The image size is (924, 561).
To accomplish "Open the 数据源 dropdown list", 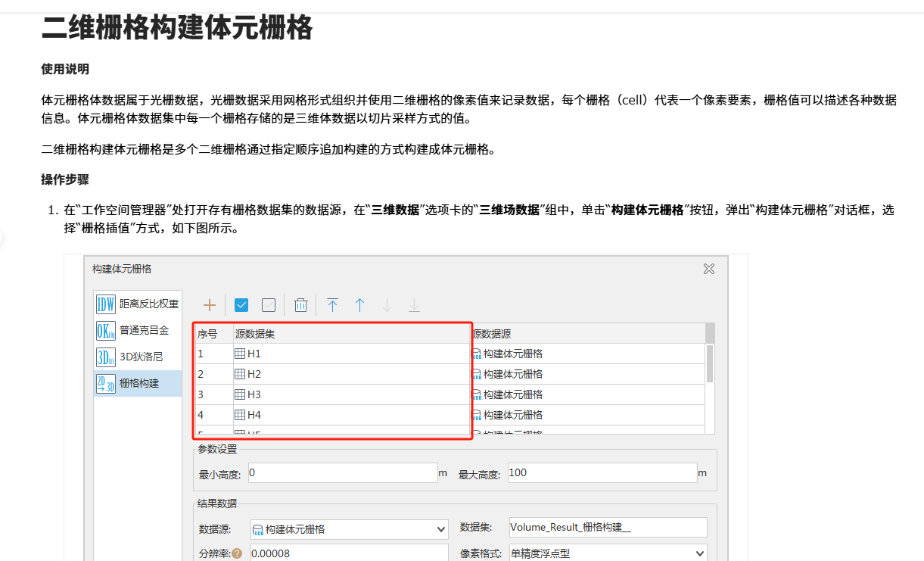I will 441,529.
